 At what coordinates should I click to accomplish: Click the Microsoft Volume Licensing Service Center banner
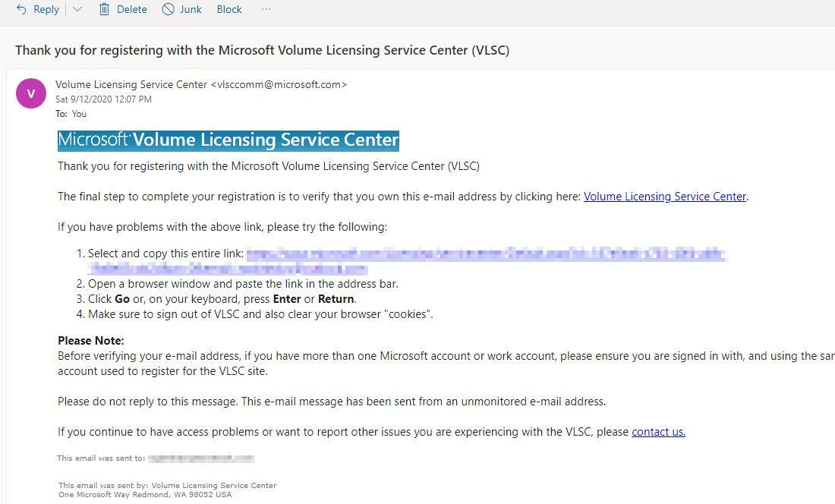point(228,140)
